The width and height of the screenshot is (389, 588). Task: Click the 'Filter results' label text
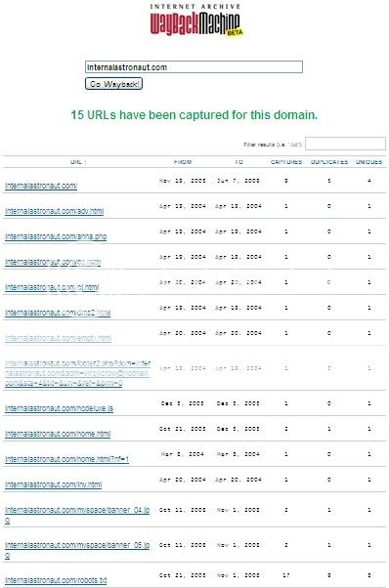point(273,145)
